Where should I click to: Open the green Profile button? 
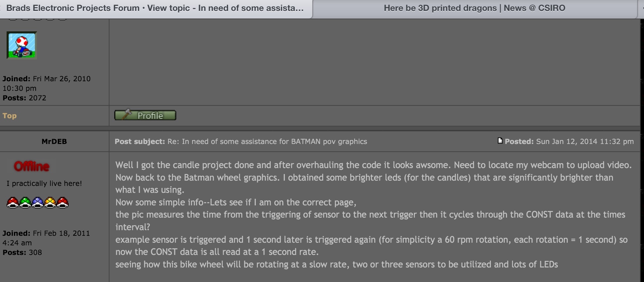(x=145, y=115)
